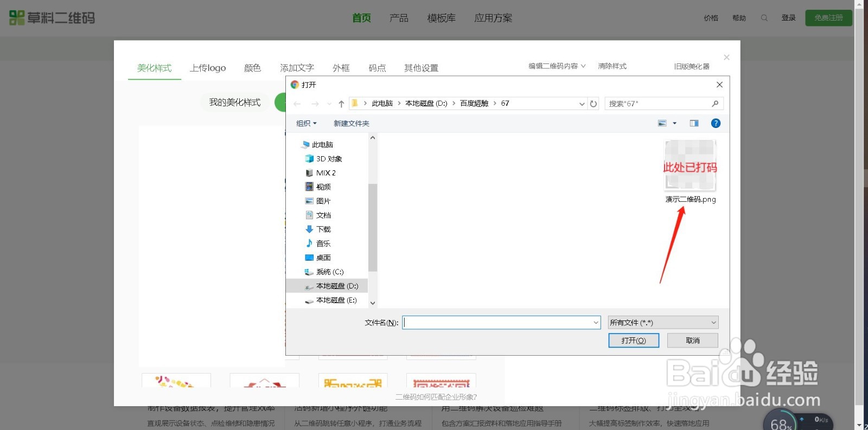Switch to the 其他设置 tab

point(421,68)
